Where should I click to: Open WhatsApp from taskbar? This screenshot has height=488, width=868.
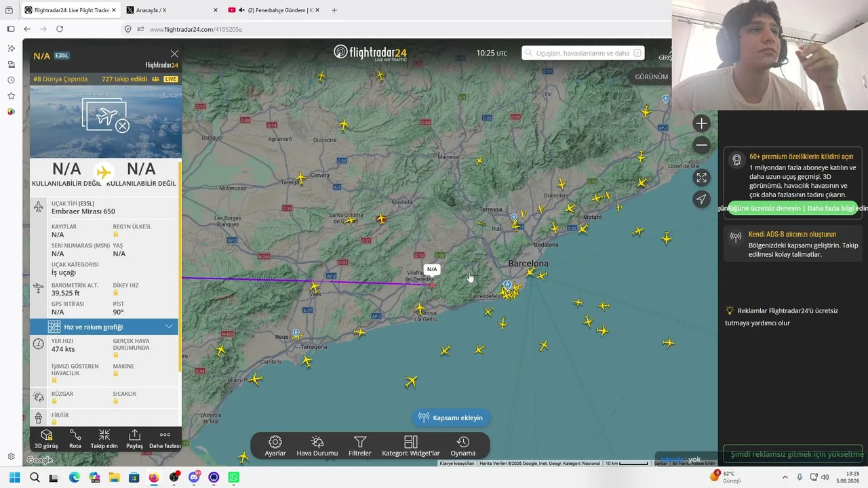pyautogui.click(x=234, y=477)
